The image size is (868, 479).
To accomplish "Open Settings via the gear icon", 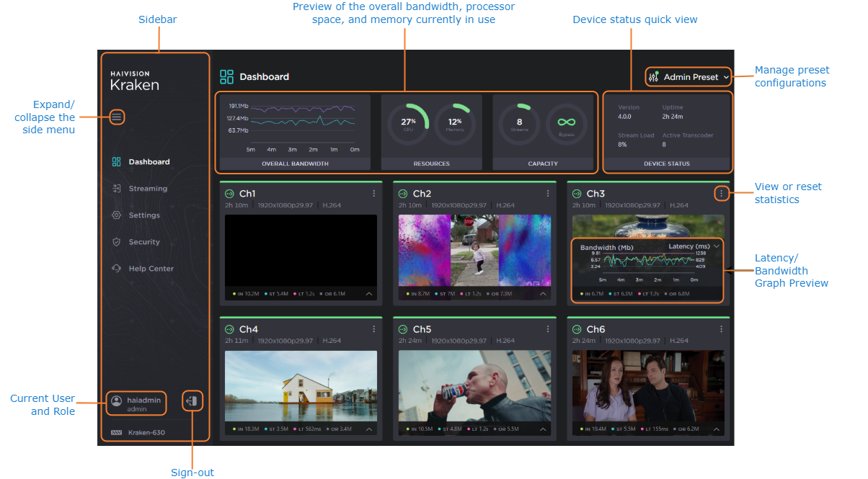I will [115, 215].
